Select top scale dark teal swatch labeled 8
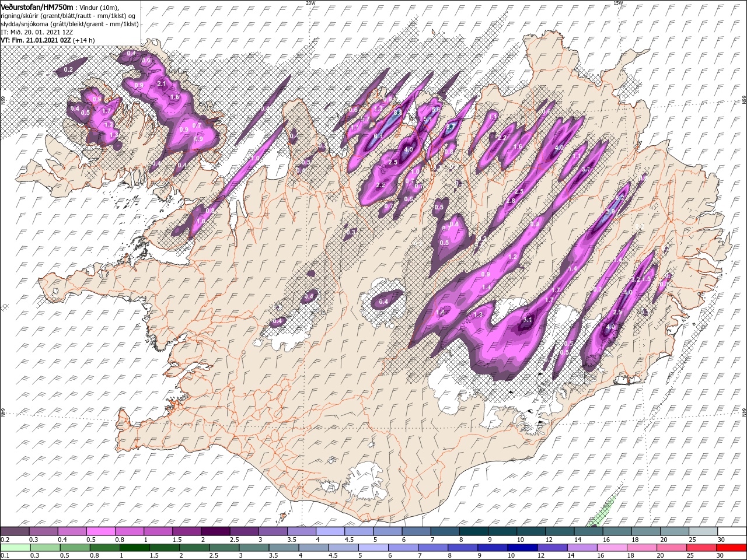This screenshot has height=560, width=747. point(473,531)
